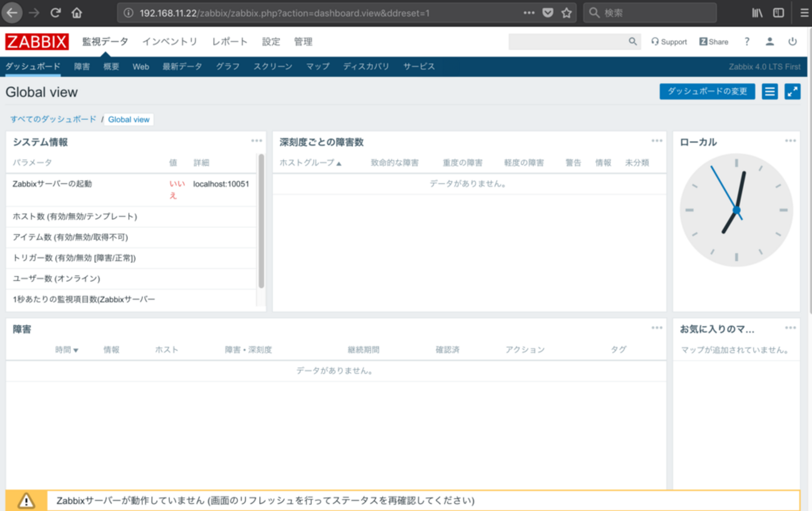812x511 pixels.
Task: Click the logout power icon
Action: tap(792, 42)
